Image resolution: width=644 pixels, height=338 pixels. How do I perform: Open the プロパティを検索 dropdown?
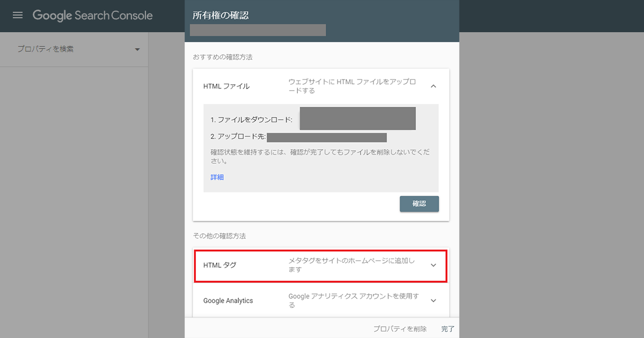click(78, 49)
